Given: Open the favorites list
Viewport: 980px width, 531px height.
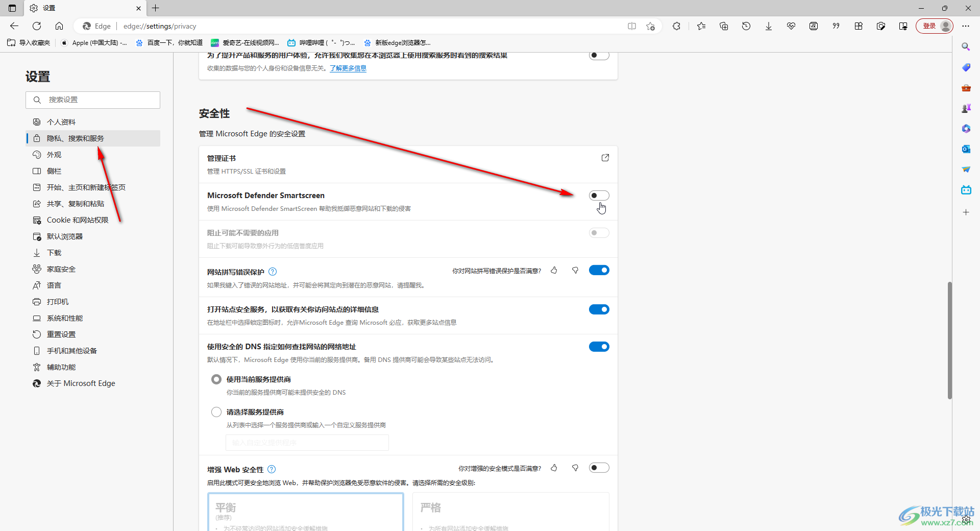Looking at the screenshot, I should pos(701,26).
